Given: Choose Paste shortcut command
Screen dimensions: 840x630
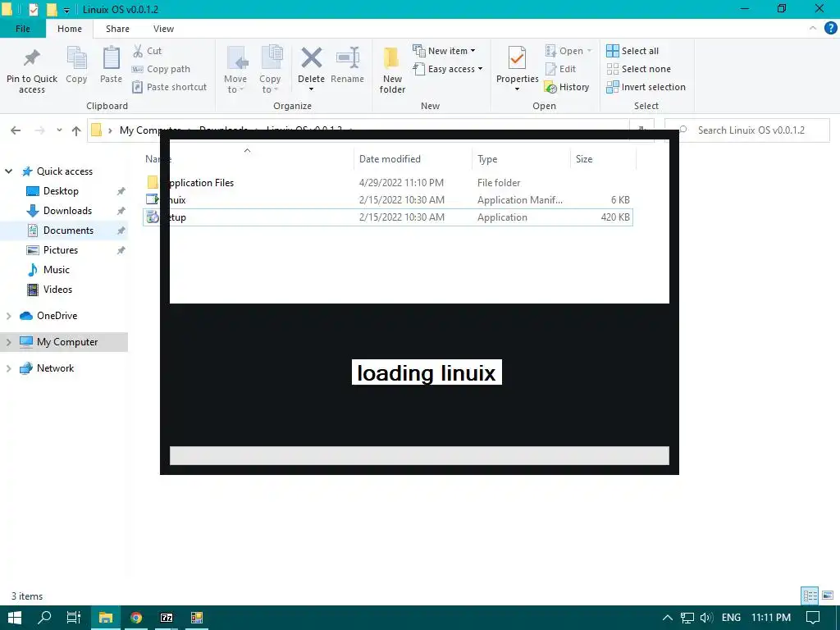Looking at the screenshot, I should 169,87.
